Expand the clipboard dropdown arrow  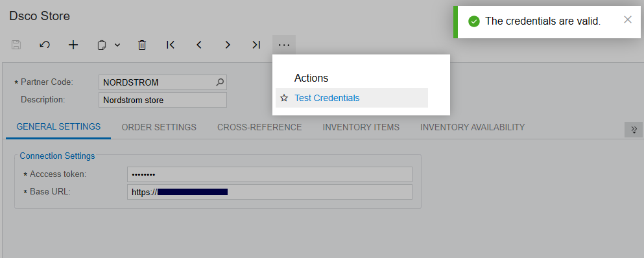point(117,45)
